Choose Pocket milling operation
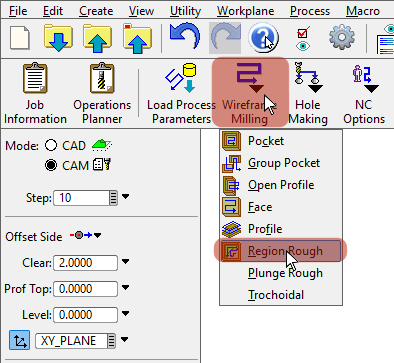The image size is (394, 363). pyautogui.click(x=281, y=141)
